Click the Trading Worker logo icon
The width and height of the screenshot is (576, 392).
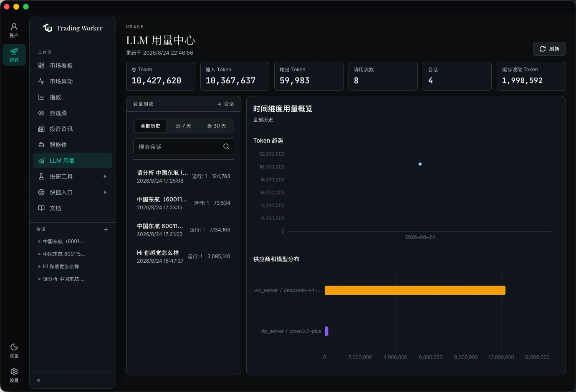click(48, 28)
